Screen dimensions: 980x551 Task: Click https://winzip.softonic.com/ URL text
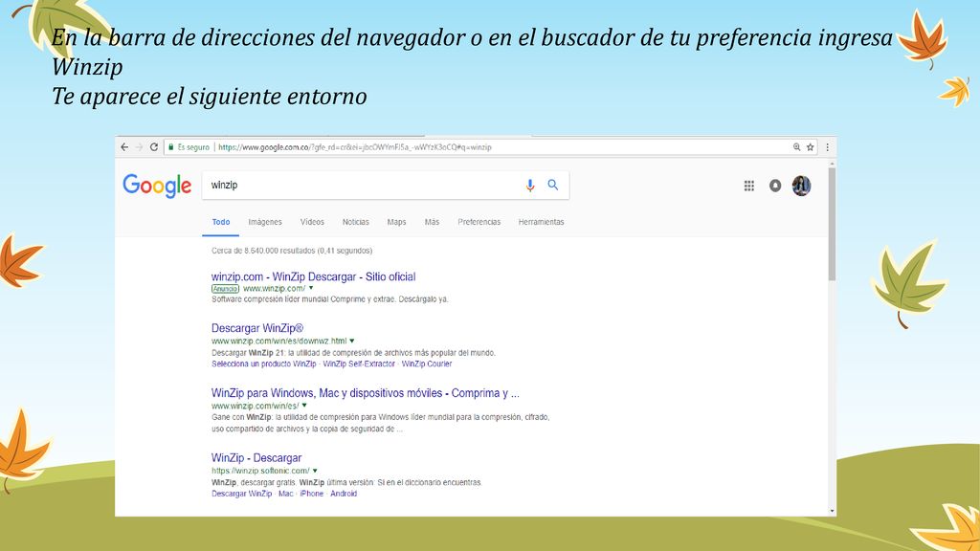tap(260, 471)
